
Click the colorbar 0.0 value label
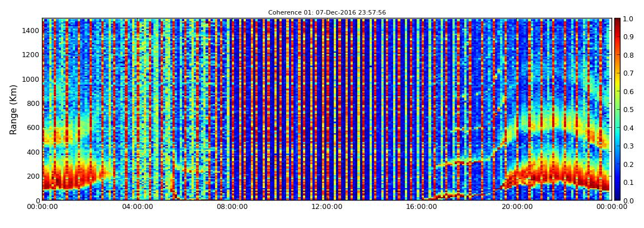(629, 201)
